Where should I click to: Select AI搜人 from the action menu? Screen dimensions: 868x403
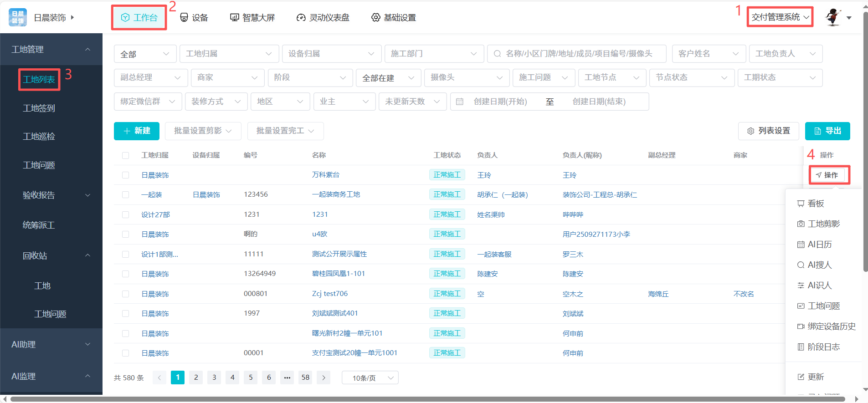820,265
